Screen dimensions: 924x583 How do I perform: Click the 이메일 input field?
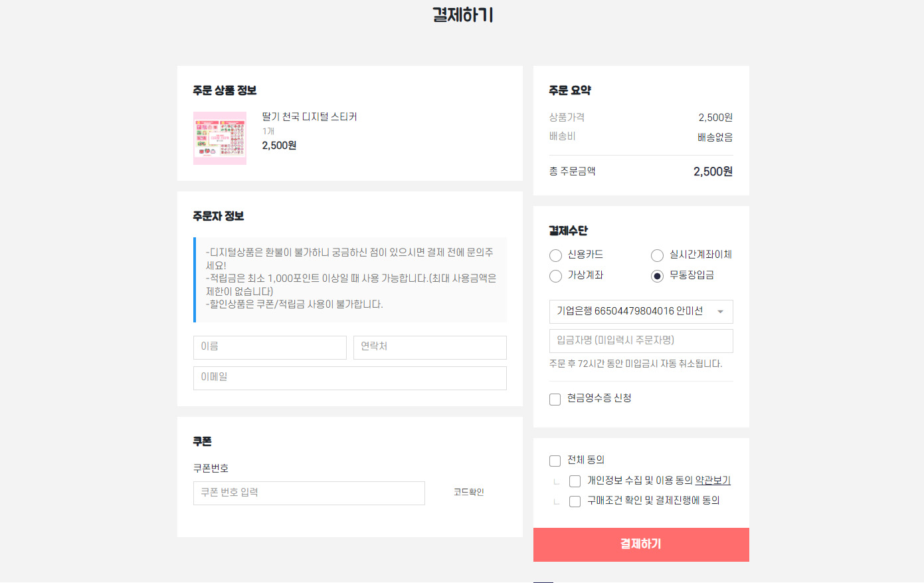pos(349,378)
